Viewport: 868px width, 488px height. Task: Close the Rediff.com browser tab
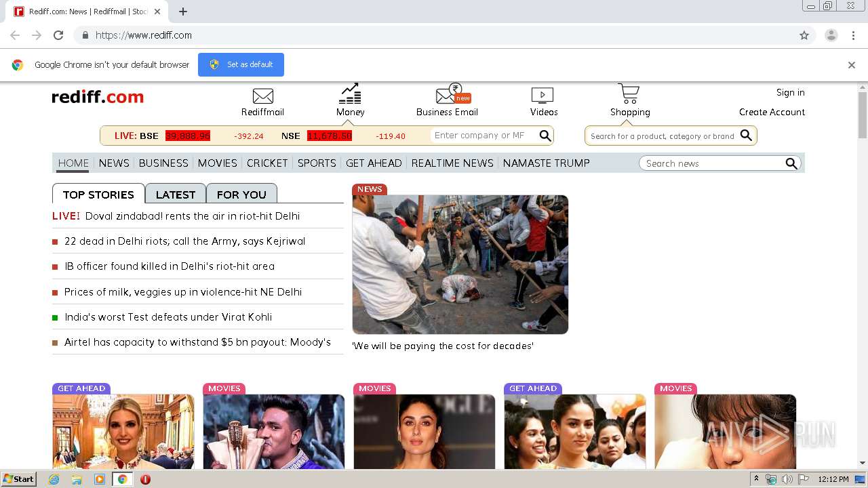157,12
